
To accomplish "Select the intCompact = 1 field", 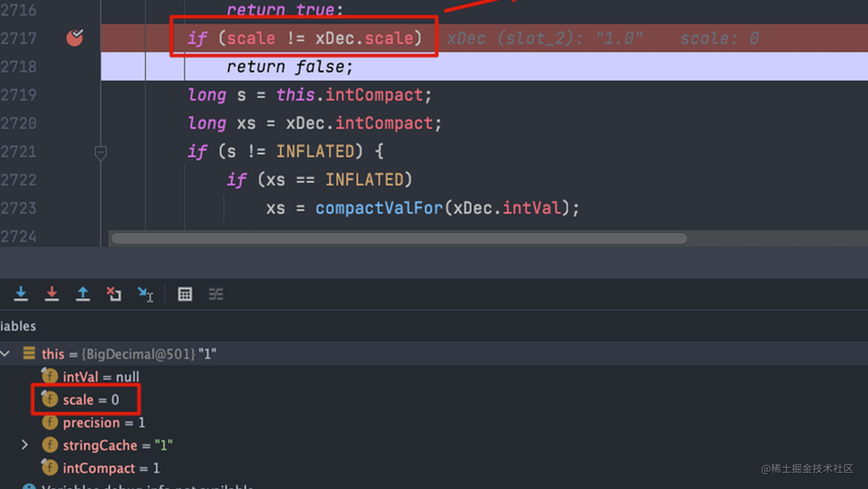I will 111,468.
